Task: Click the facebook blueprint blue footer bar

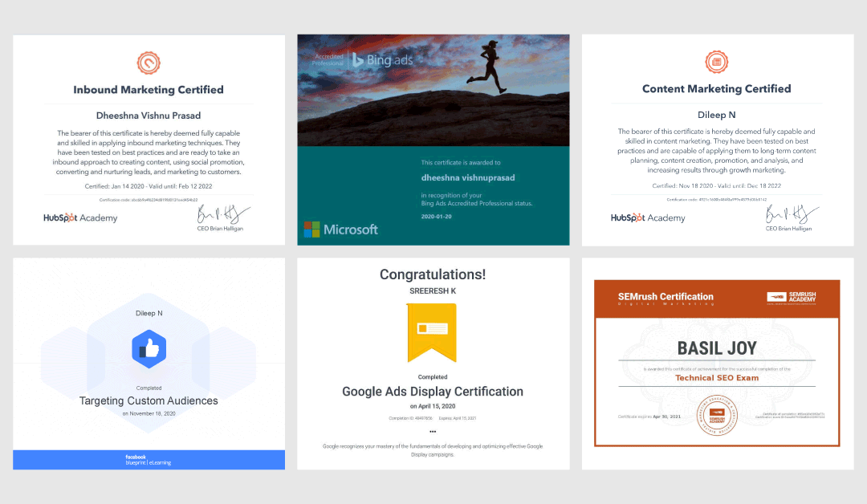Action: 149,459
